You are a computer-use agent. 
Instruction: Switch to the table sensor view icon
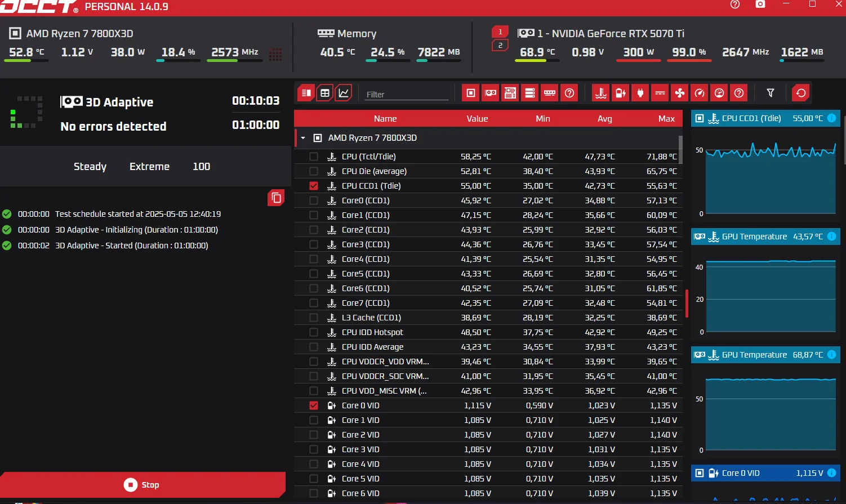click(x=325, y=93)
